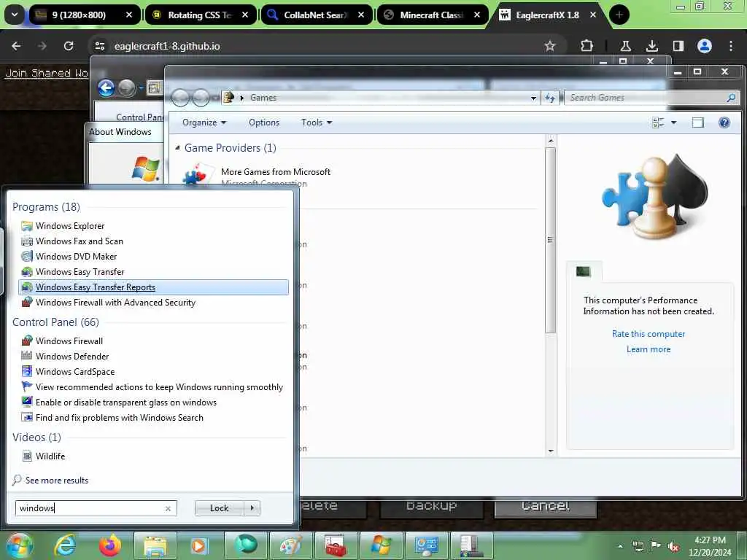This screenshot has height=560, width=747.
Task: Open Windows CardSpace
Action: pyautogui.click(x=68, y=371)
